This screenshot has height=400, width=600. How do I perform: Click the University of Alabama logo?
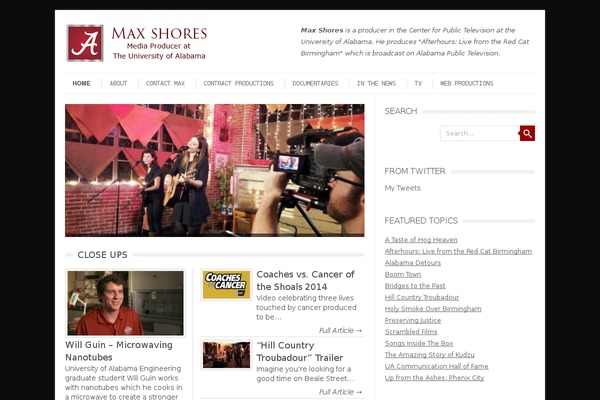(x=85, y=43)
